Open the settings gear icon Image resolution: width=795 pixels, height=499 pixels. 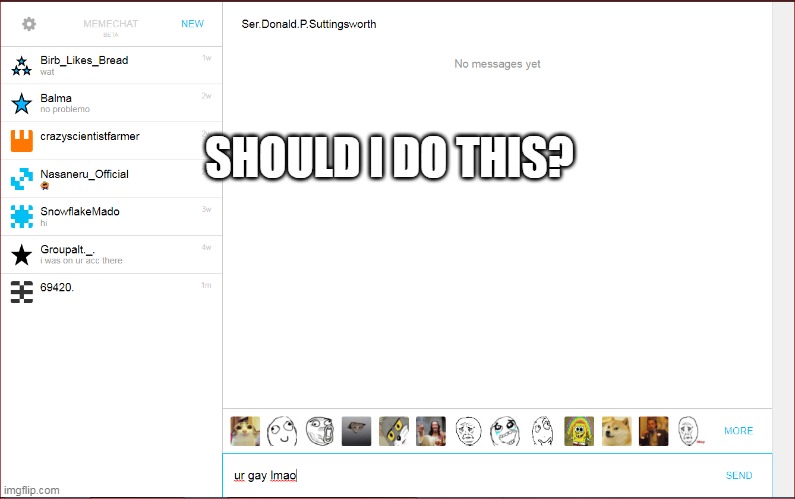29,24
